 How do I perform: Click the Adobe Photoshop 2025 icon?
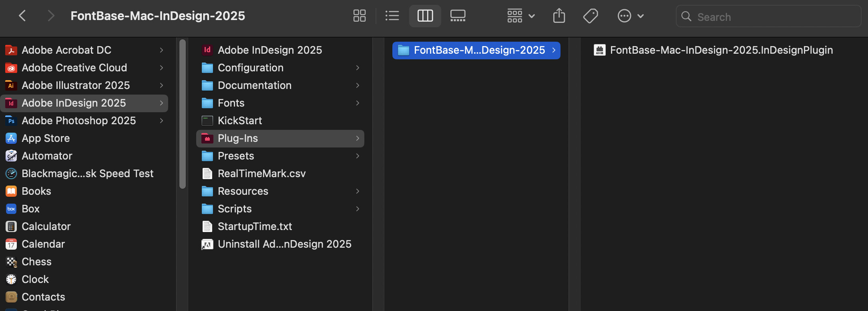coord(11,121)
